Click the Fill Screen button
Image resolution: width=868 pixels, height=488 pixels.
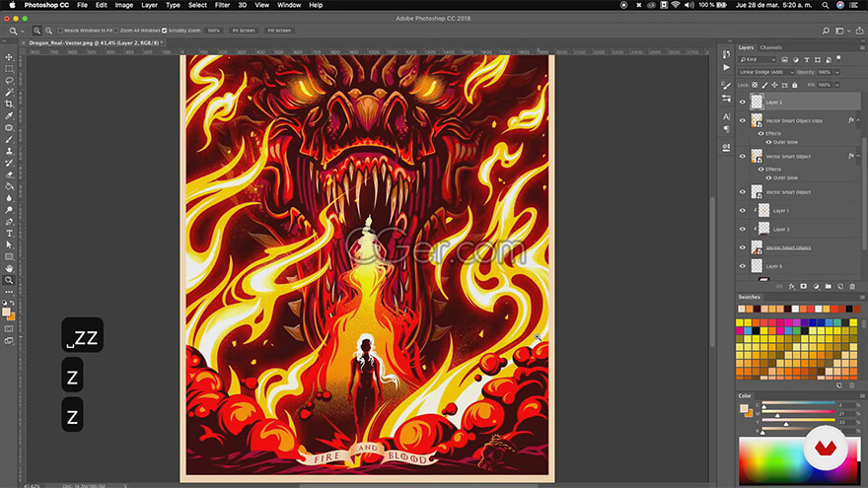pos(279,31)
